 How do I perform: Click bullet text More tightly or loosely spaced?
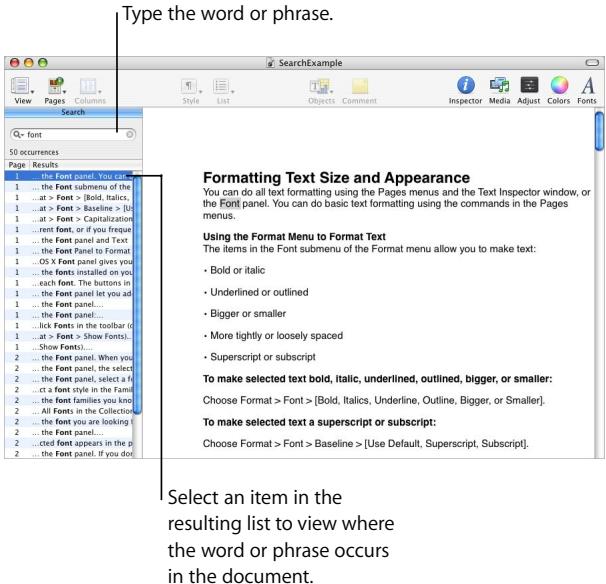(276, 335)
